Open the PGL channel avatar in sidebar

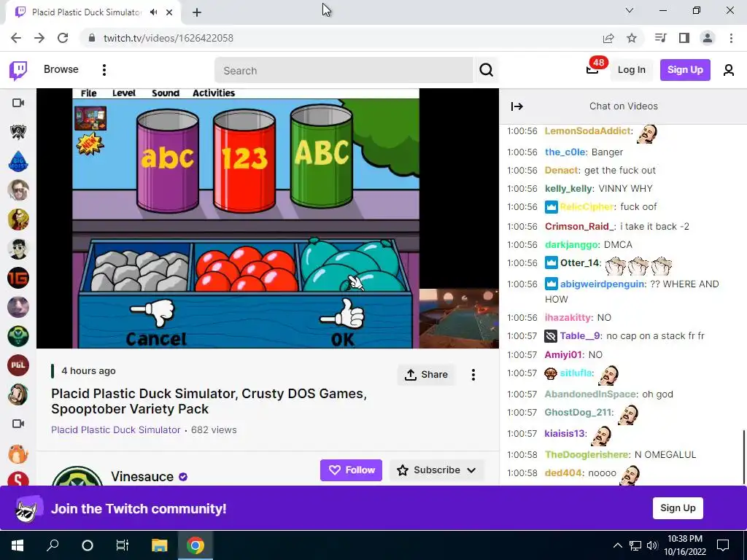18,365
